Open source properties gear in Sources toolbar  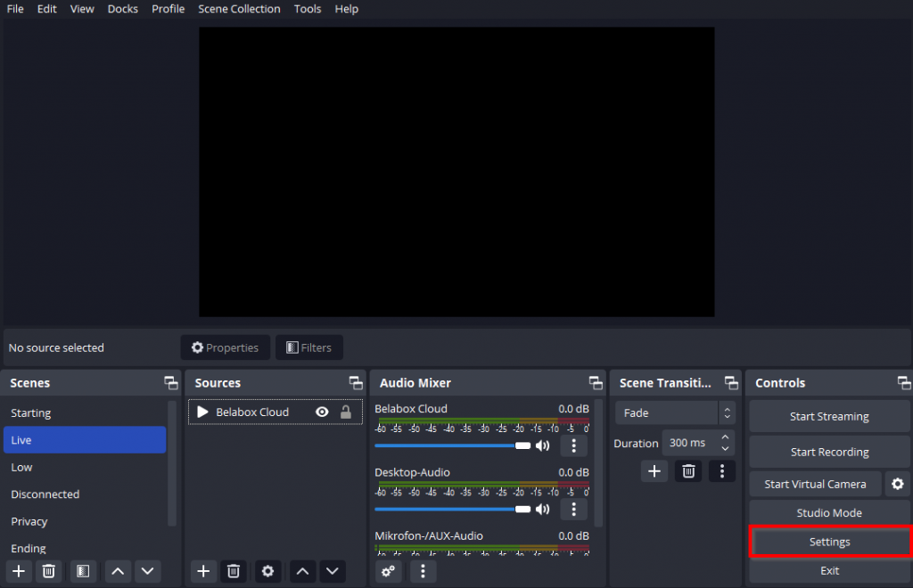pyautogui.click(x=267, y=571)
